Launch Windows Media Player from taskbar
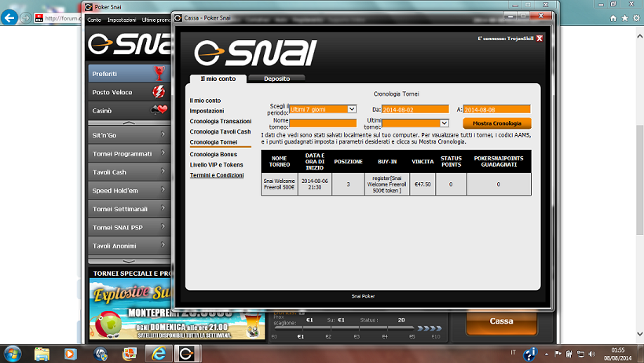This screenshot has width=644, height=363. tap(70, 354)
